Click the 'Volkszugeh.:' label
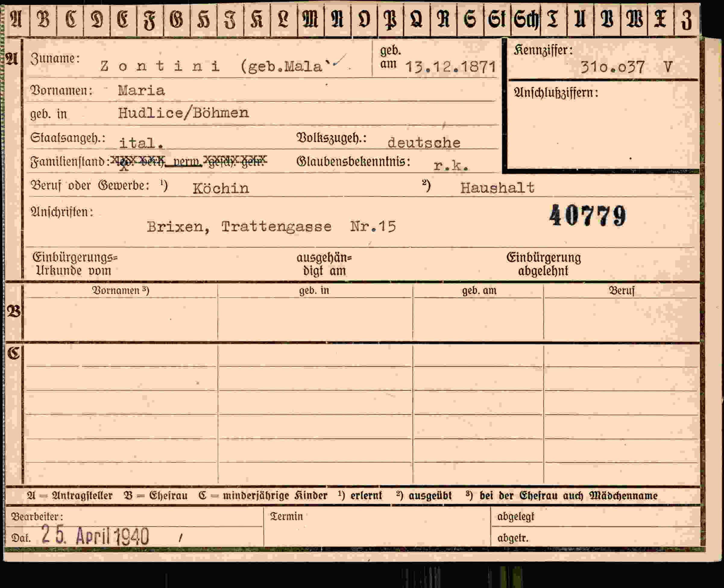Image resolution: width=724 pixels, height=588 pixels. [x=332, y=138]
